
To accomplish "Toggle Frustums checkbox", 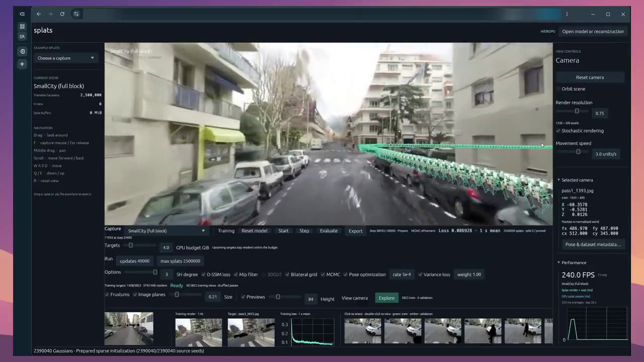I will (x=107, y=295).
